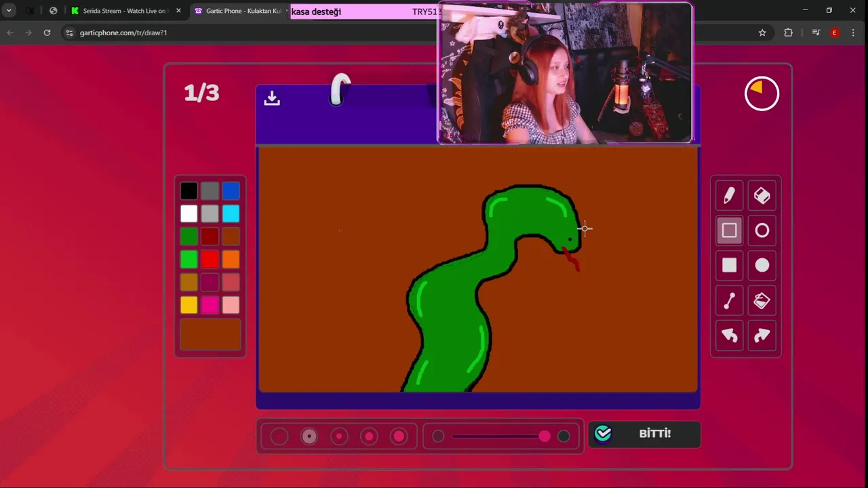Choose the fourth brush size
This screenshot has height=488, width=868.
(x=369, y=436)
